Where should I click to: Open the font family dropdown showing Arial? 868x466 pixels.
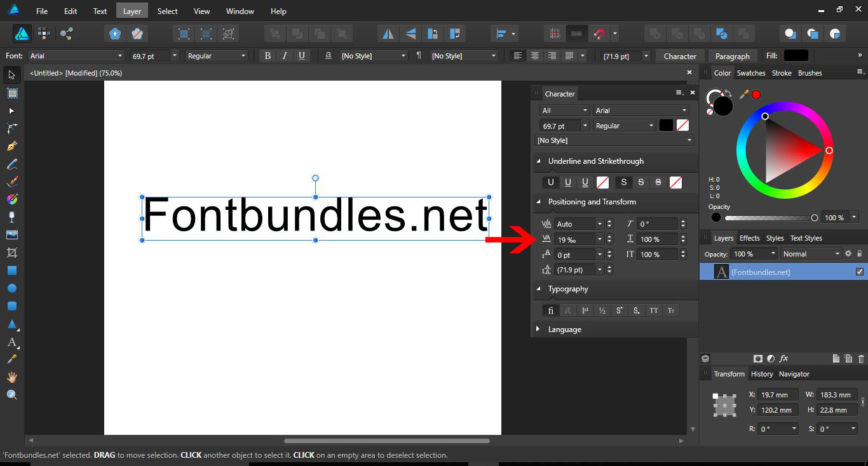pyautogui.click(x=76, y=55)
